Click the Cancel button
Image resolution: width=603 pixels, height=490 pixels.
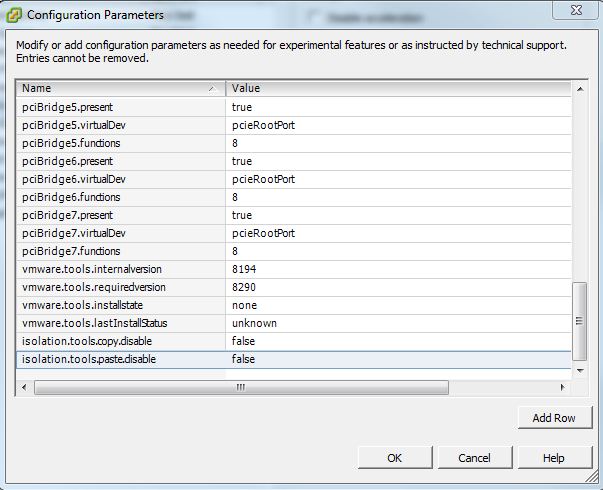point(475,458)
